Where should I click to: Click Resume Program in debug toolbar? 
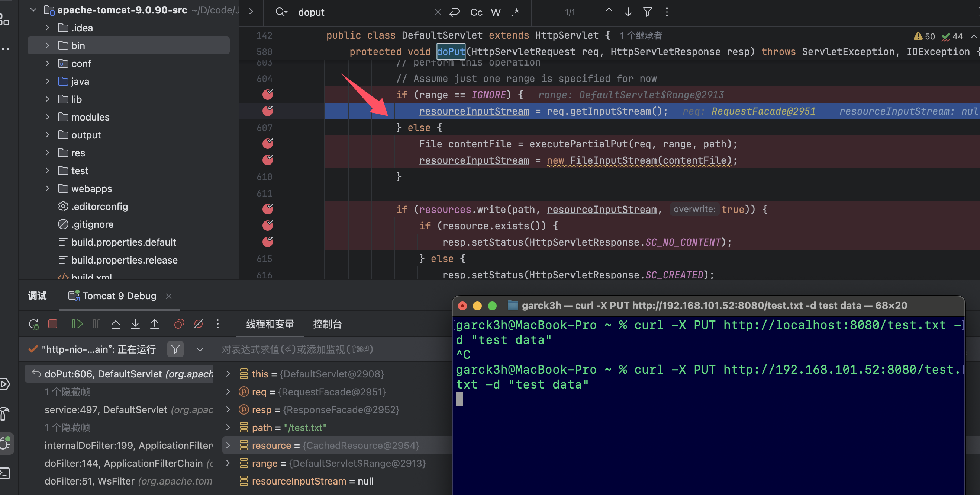77,324
